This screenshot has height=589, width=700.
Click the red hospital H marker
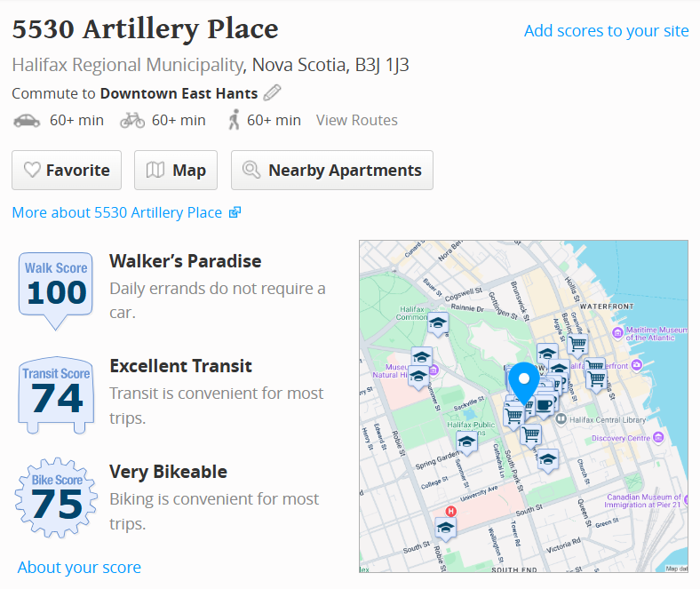tap(450, 511)
